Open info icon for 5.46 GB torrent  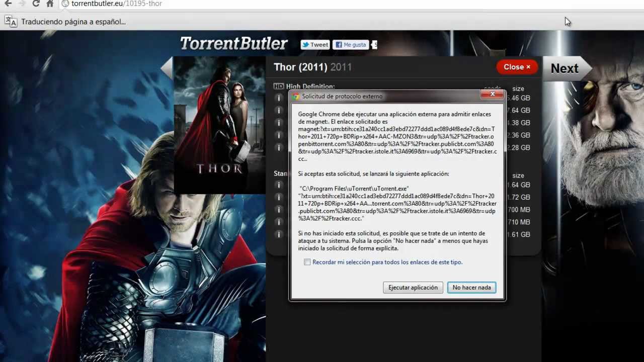pos(278,98)
